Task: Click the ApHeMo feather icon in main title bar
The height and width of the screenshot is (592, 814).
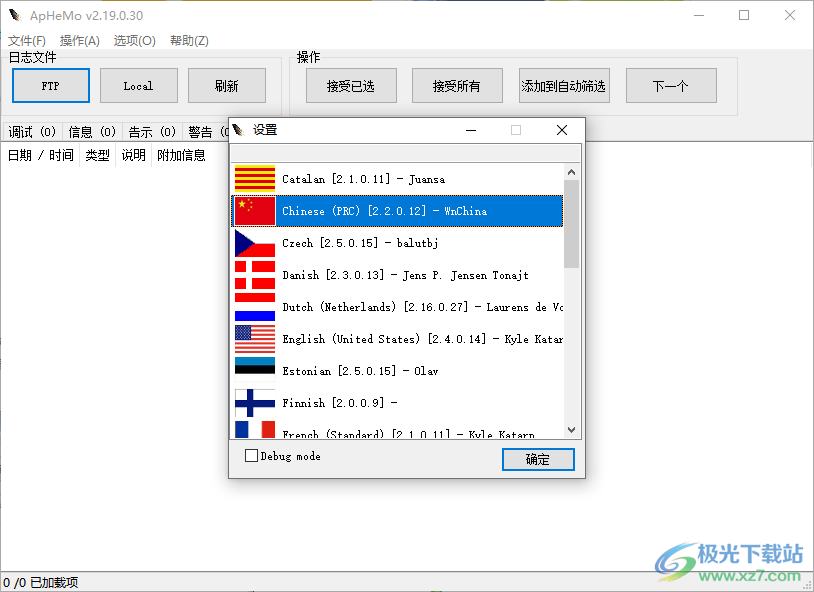Action: point(15,16)
